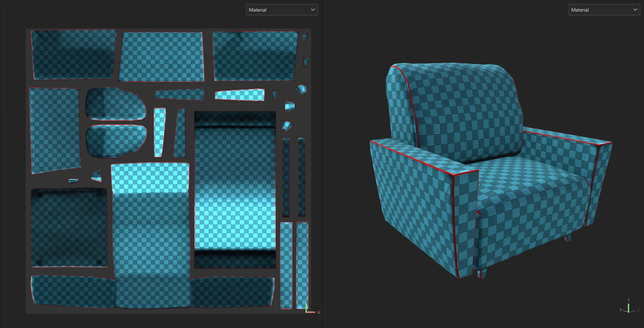The image size is (644, 328).
Task: Click the U axis label on the UV gizmo
Action: 319,312
